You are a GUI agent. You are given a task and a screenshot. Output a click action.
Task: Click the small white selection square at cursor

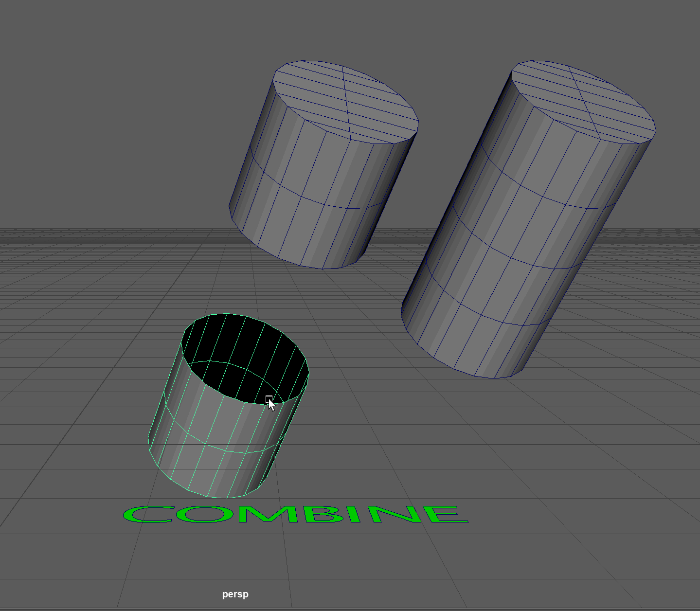point(269,399)
